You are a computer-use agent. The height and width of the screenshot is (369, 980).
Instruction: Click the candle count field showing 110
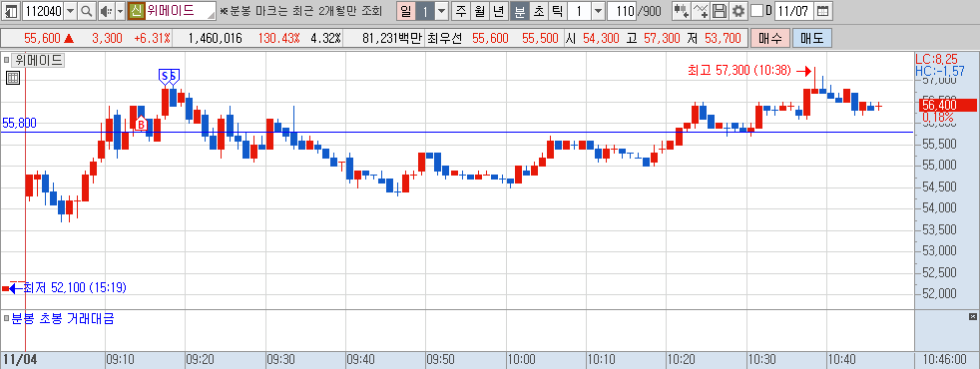coord(622,11)
